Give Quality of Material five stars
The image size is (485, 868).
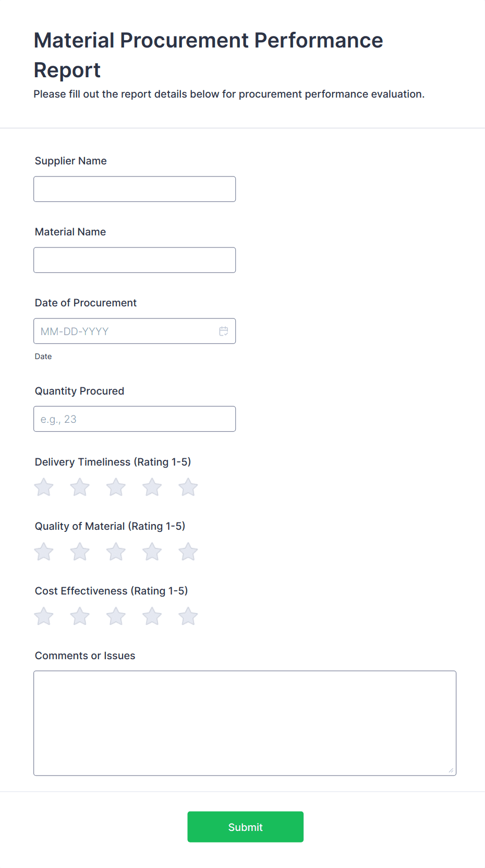pyautogui.click(x=188, y=552)
